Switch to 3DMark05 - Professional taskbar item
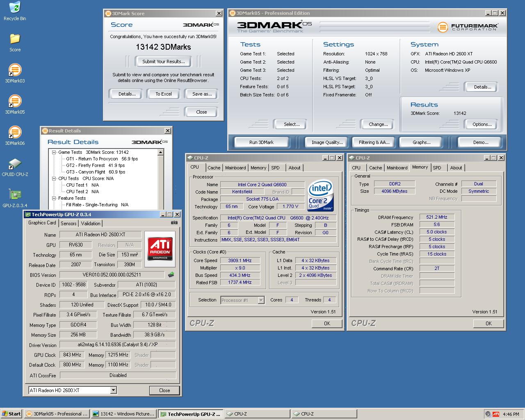The width and height of the screenshot is (525, 420). 57,414
